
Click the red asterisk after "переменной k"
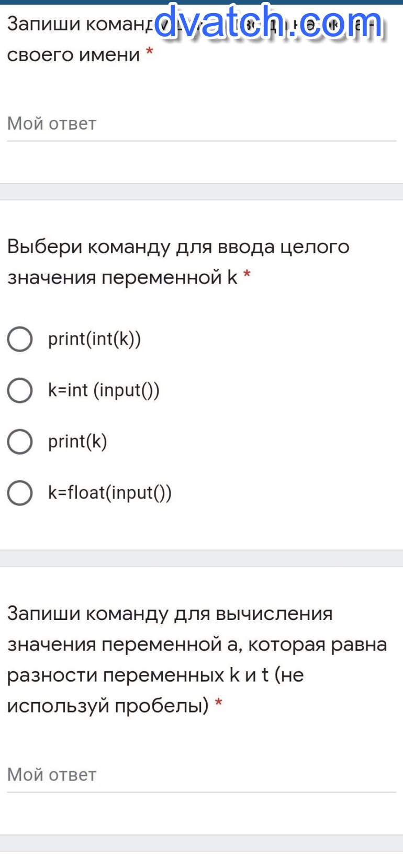(247, 275)
